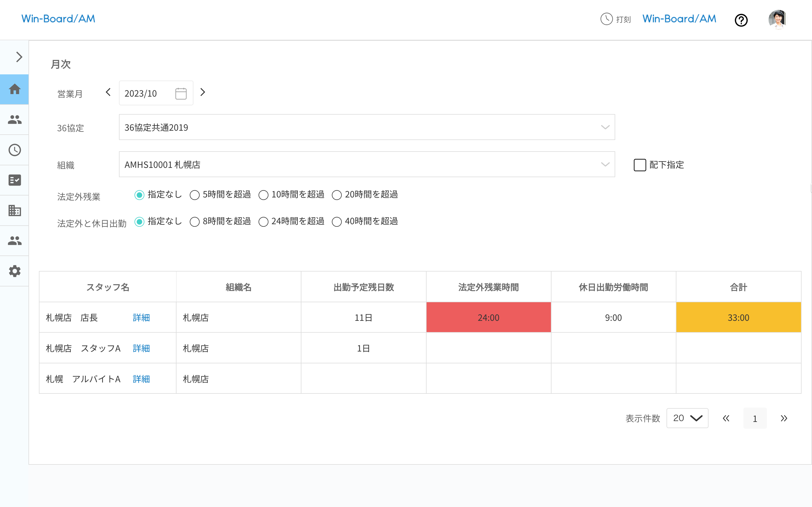Open 詳細 link for 札幌 アルバイトA

141,379
